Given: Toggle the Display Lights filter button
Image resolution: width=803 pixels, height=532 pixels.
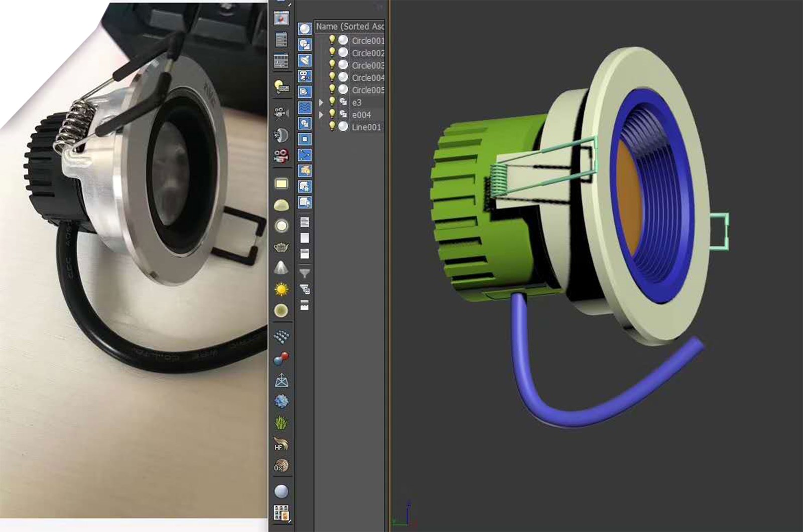Looking at the screenshot, I should coord(305,60).
